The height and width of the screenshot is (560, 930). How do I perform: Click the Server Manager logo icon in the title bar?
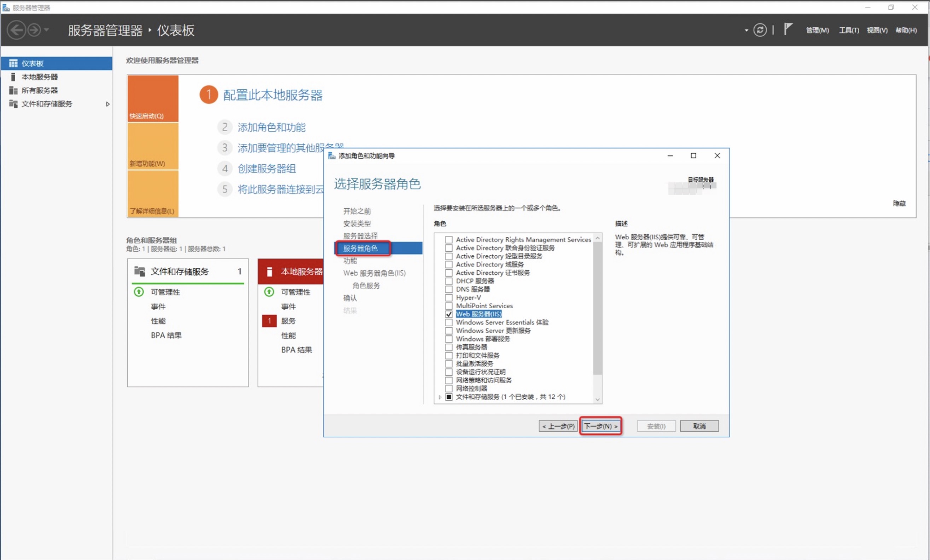[x=6, y=7]
